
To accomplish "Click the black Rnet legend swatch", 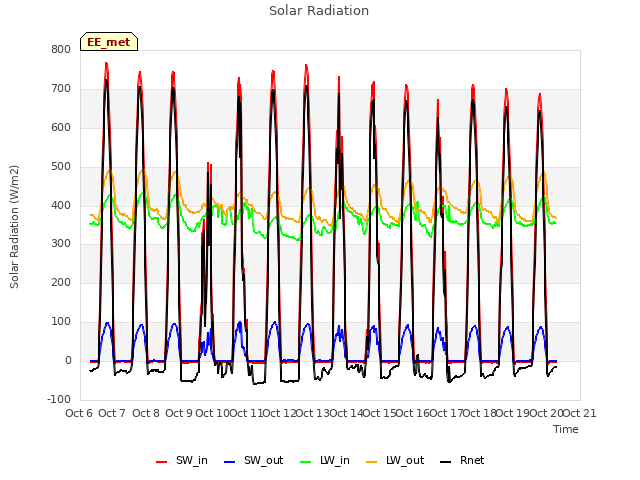I will pos(446,462).
